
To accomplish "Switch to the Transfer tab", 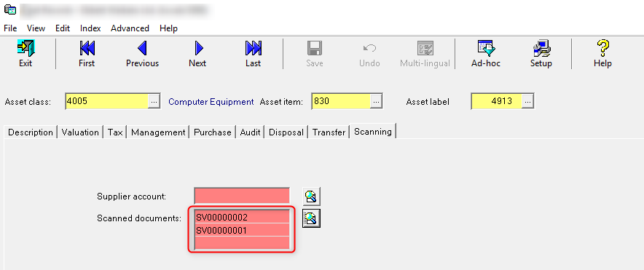I will (x=329, y=132).
